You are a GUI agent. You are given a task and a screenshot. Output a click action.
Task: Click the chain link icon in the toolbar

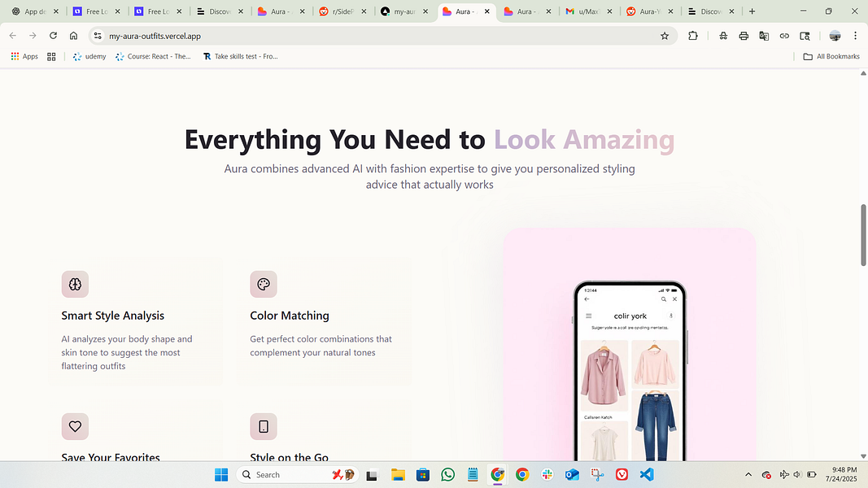pos(784,36)
